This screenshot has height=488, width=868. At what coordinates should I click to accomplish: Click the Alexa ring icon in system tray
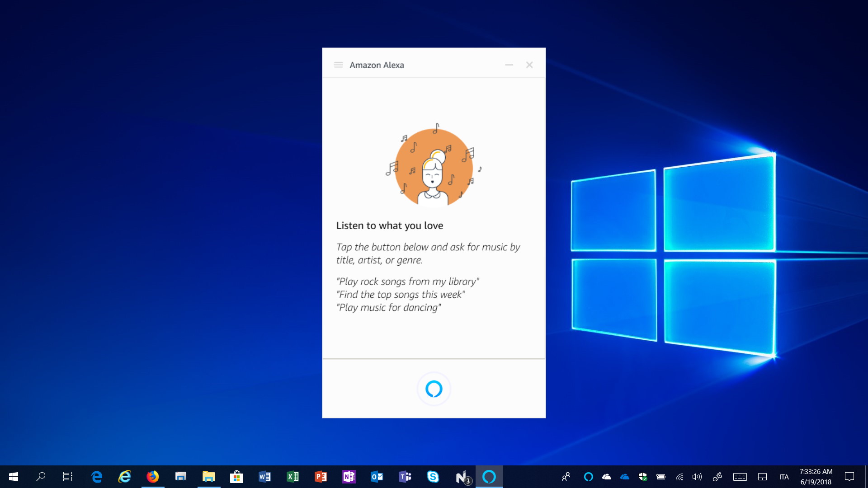pos(588,477)
